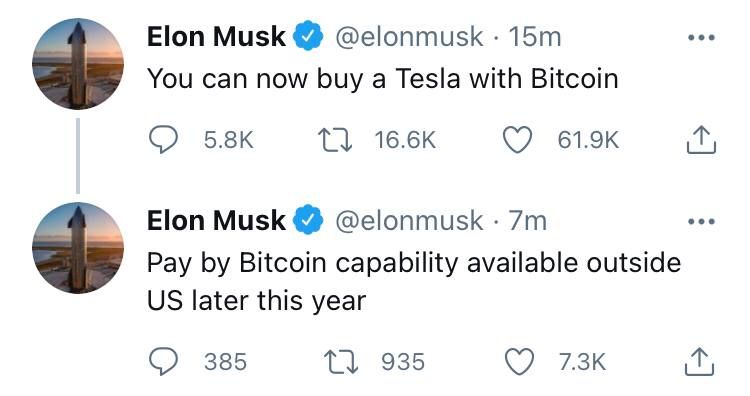Image resolution: width=750 pixels, height=396 pixels.
Task: Share the second tweet via share icon
Action: click(699, 362)
